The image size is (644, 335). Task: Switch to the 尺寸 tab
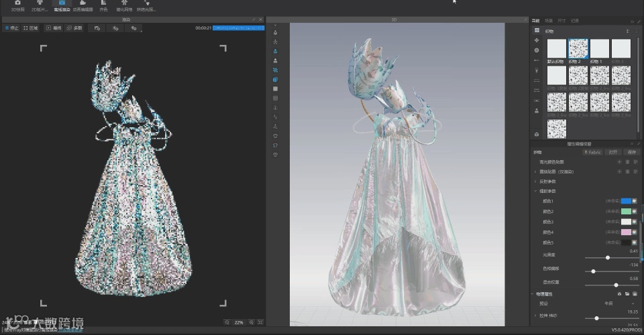tap(561, 21)
